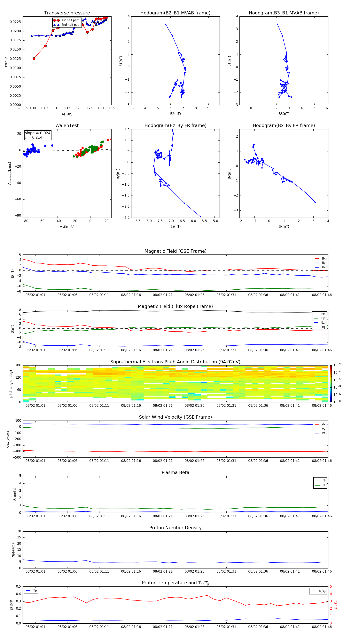Viewport: 351px width, 644px height.
Task: Click the "Proton Number Density" plot title
Action: [175, 527]
